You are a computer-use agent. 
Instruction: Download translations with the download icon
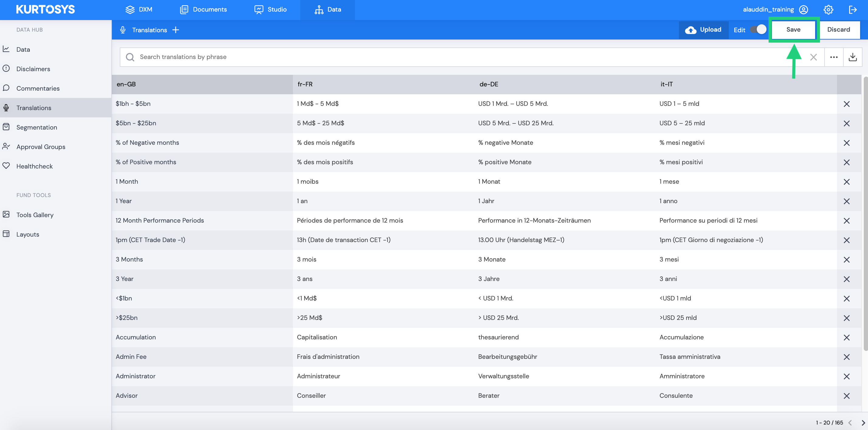coord(853,57)
